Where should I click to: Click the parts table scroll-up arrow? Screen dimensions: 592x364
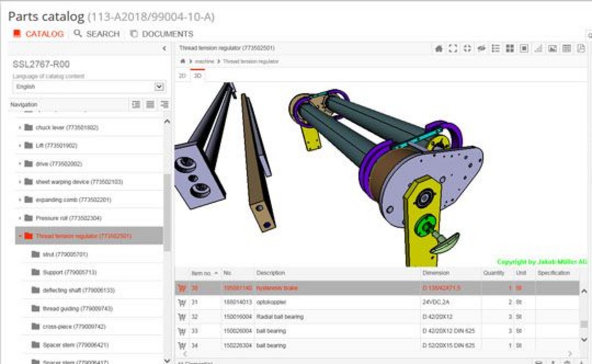tap(584, 291)
